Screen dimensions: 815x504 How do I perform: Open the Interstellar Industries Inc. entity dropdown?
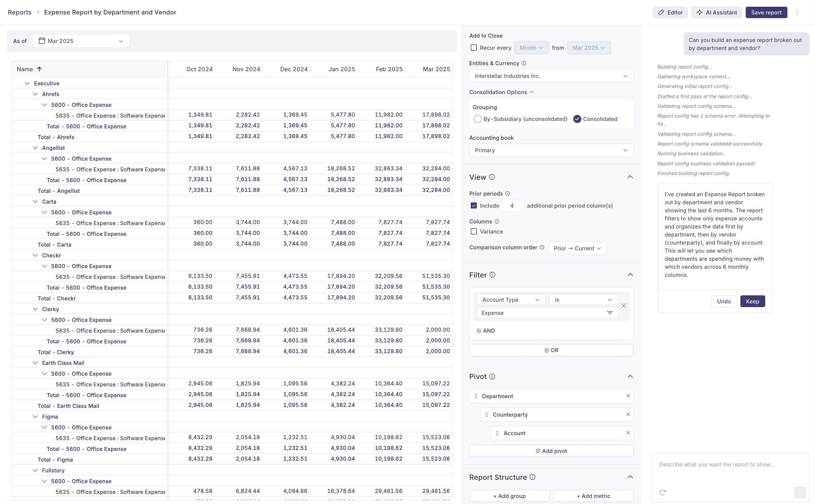(x=551, y=76)
